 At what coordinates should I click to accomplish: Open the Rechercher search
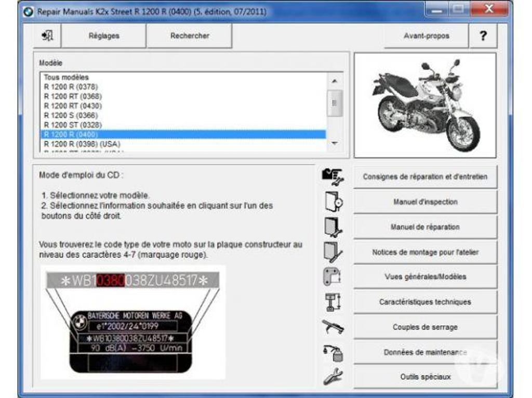coord(190,36)
